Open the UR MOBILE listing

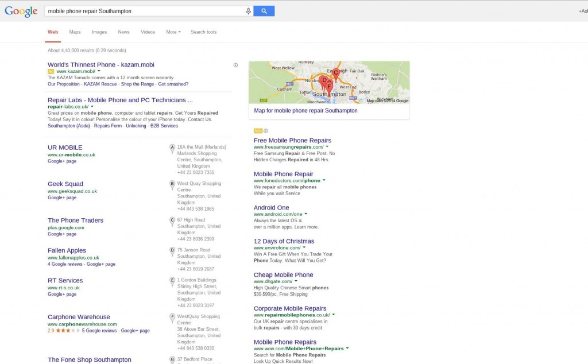[x=65, y=148]
